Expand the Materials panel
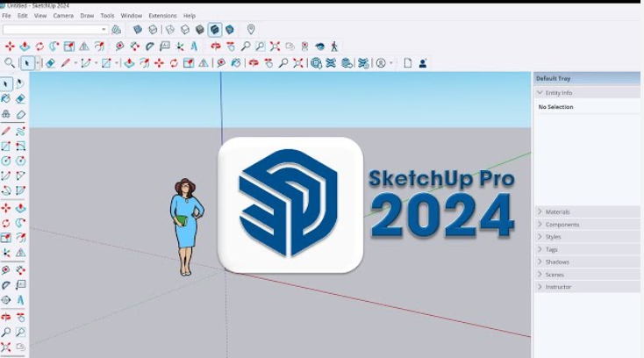This screenshot has width=644, height=358. [x=558, y=211]
